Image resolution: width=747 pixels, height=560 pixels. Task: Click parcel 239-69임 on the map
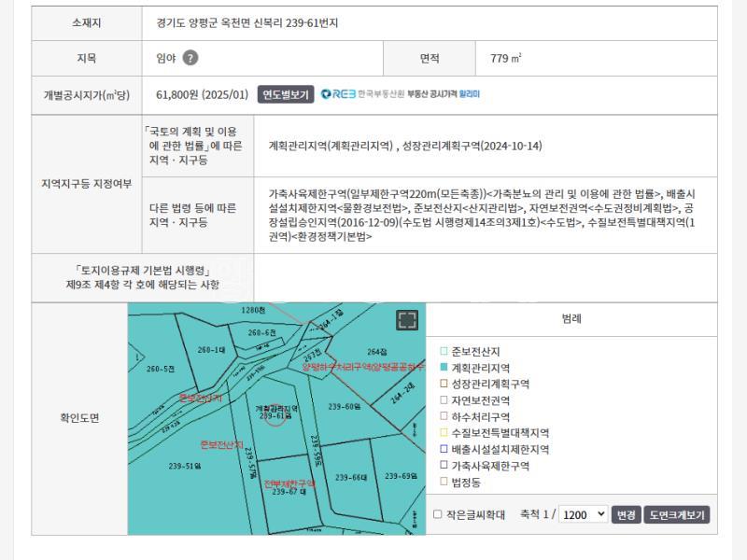402,476
